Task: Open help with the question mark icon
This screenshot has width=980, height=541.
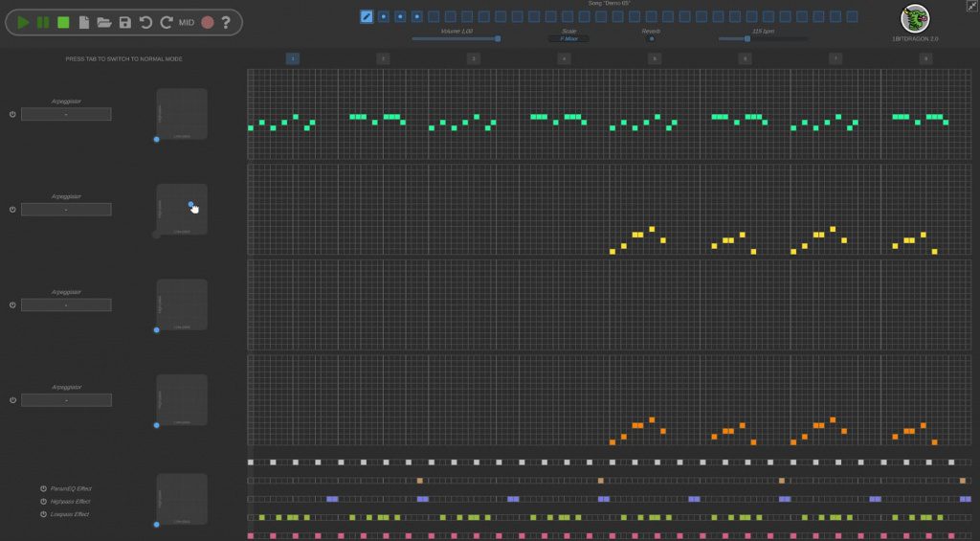Action: click(226, 22)
